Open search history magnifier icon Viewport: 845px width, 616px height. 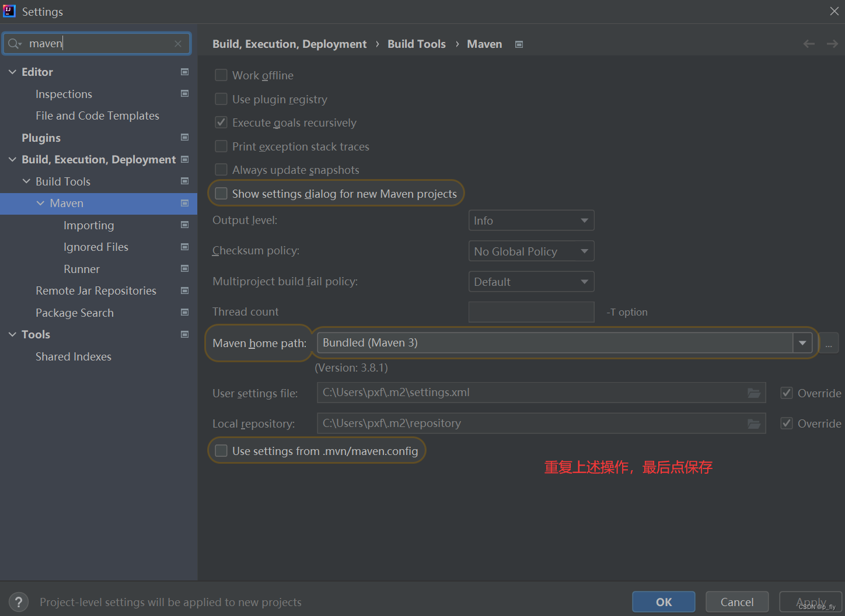coord(15,44)
